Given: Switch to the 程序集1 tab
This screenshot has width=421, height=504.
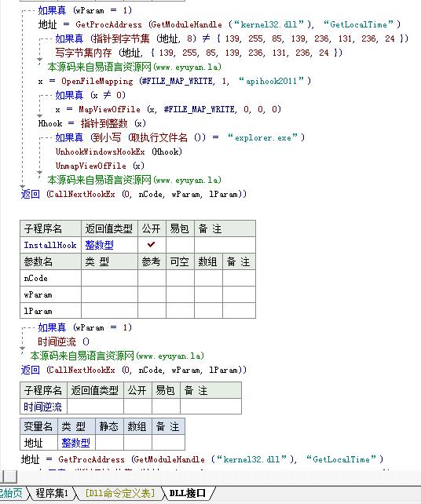Looking at the screenshot, I should (52, 493).
